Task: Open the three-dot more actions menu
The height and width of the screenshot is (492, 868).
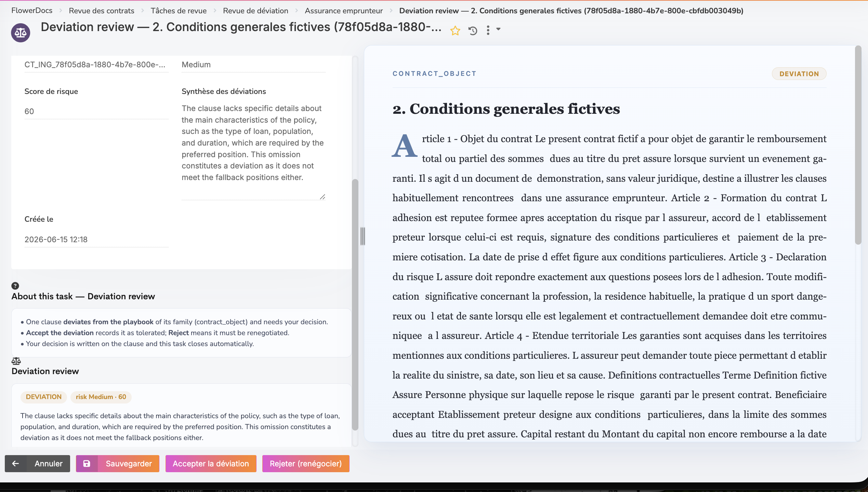Action: (488, 30)
